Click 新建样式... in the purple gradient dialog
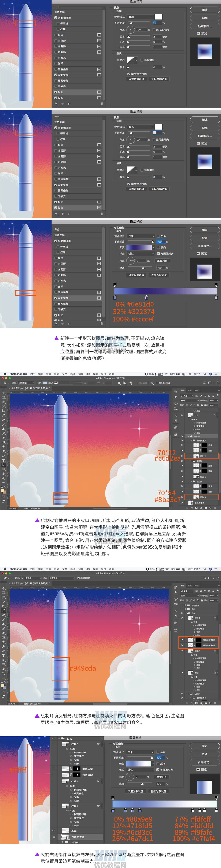This screenshot has width=221, height=868. [x=205, y=246]
